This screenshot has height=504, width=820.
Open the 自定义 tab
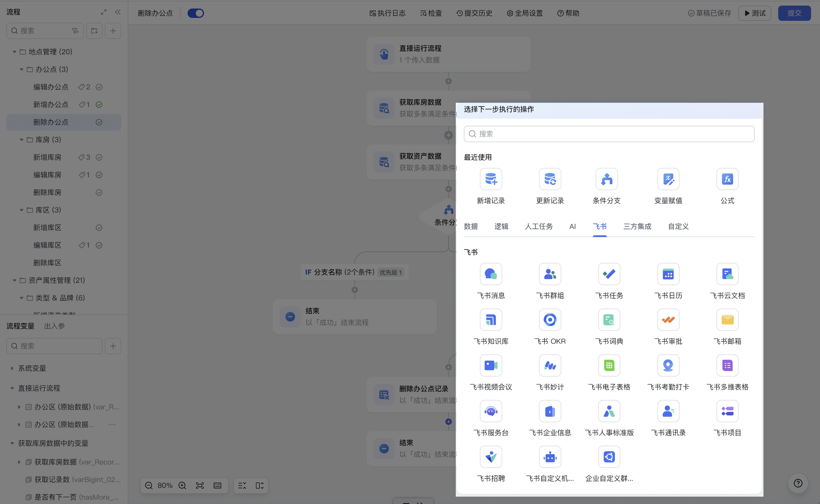point(678,226)
